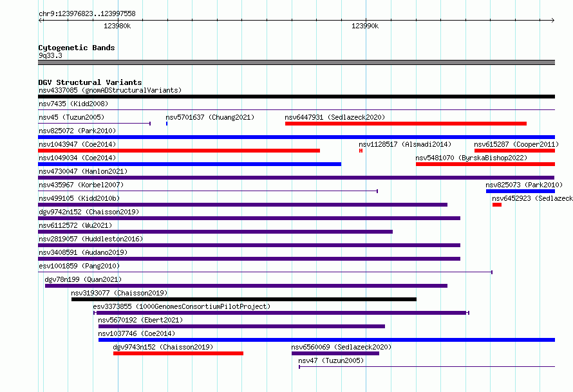Click the Cytogenetic Bands track title

pyautogui.click(x=77, y=48)
